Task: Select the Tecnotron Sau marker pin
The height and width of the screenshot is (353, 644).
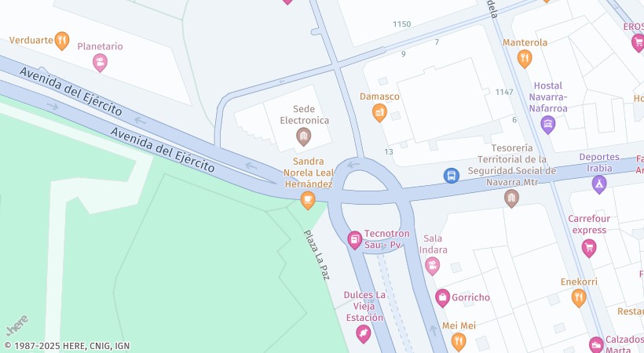Action: pyautogui.click(x=355, y=240)
